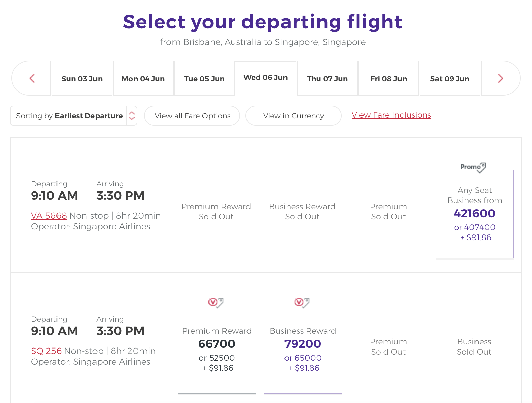Click the Promo tag icon above Any Seat fare
This screenshot has height=403, width=532.
(473, 167)
